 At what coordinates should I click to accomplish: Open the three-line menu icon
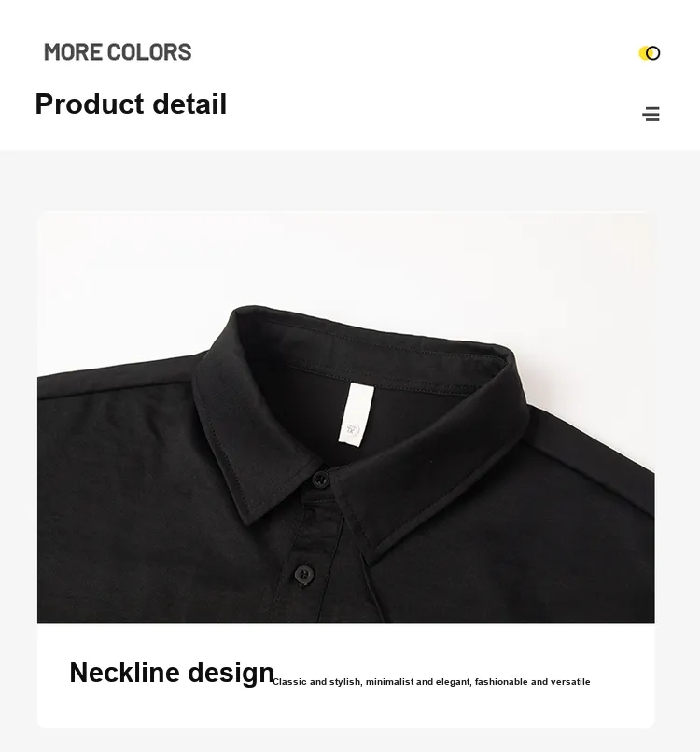tap(651, 114)
